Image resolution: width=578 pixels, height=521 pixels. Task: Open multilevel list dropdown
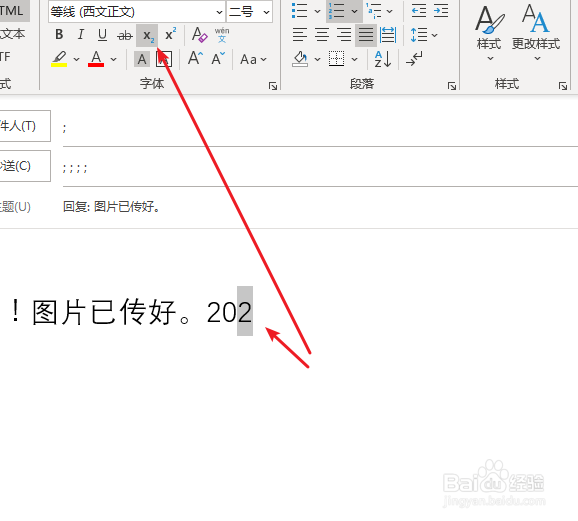(390, 11)
